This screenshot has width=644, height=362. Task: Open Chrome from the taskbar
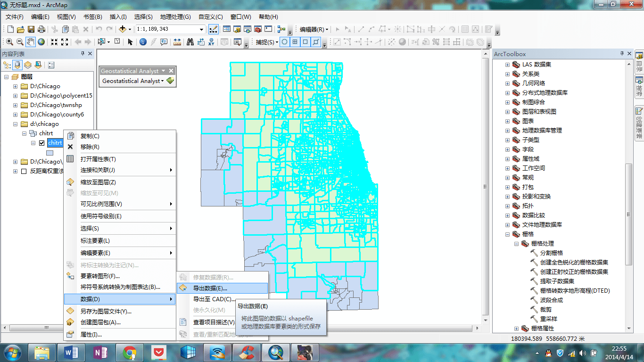(130, 352)
